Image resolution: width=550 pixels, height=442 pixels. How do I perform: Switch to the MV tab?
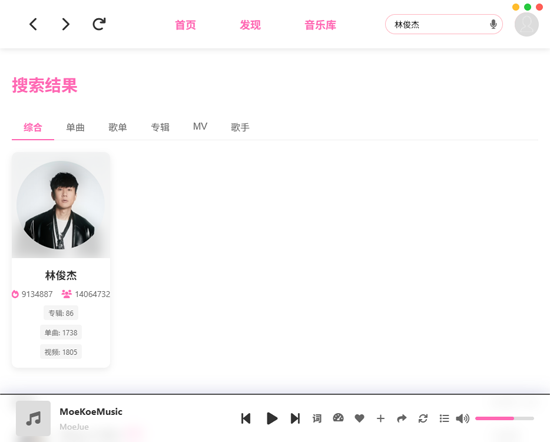200,126
